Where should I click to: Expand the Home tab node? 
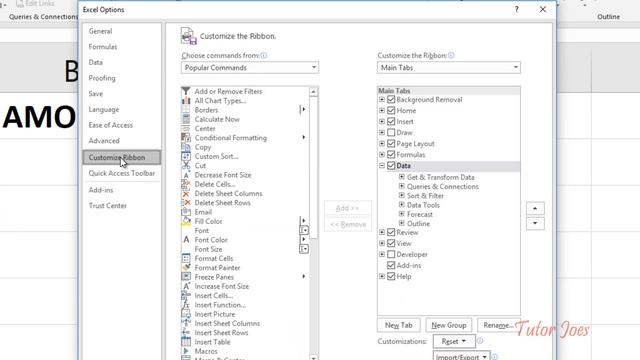pos(382,110)
